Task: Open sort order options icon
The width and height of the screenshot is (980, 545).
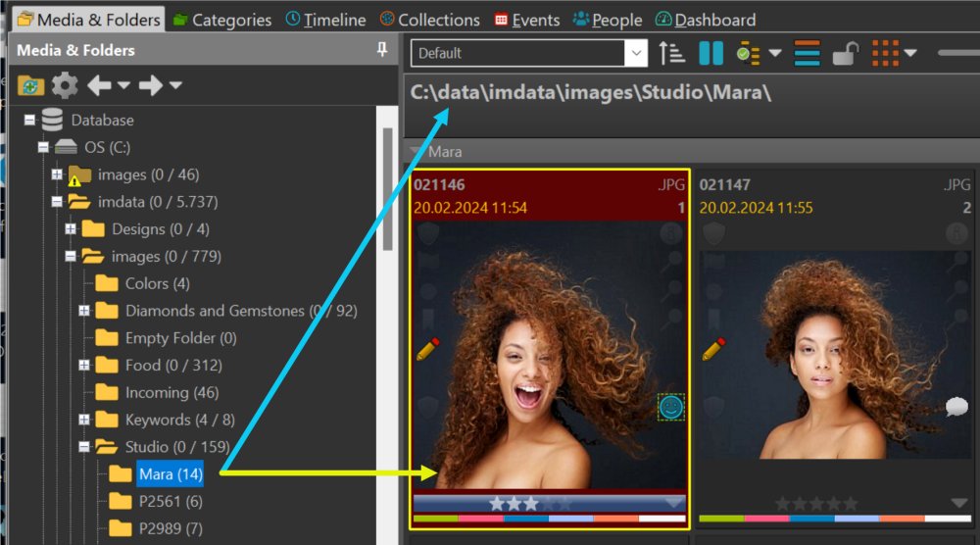Action: (672, 53)
